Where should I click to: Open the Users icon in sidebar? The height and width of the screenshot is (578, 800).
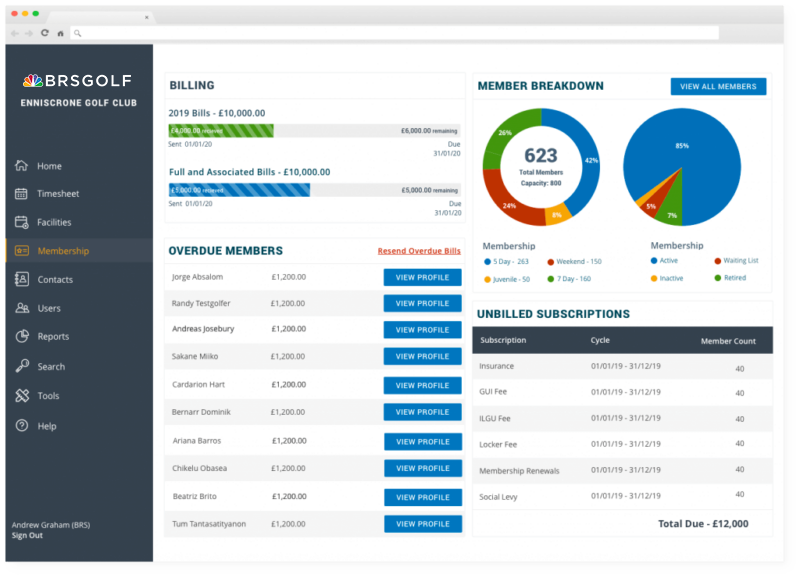coord(21,309)
